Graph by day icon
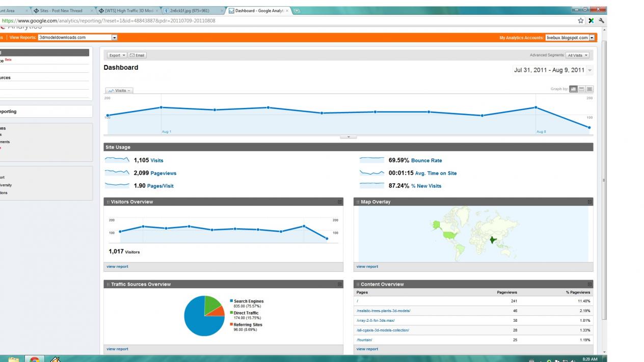The image size is (644, 362). pyautogui.click(x=574, y=89)
